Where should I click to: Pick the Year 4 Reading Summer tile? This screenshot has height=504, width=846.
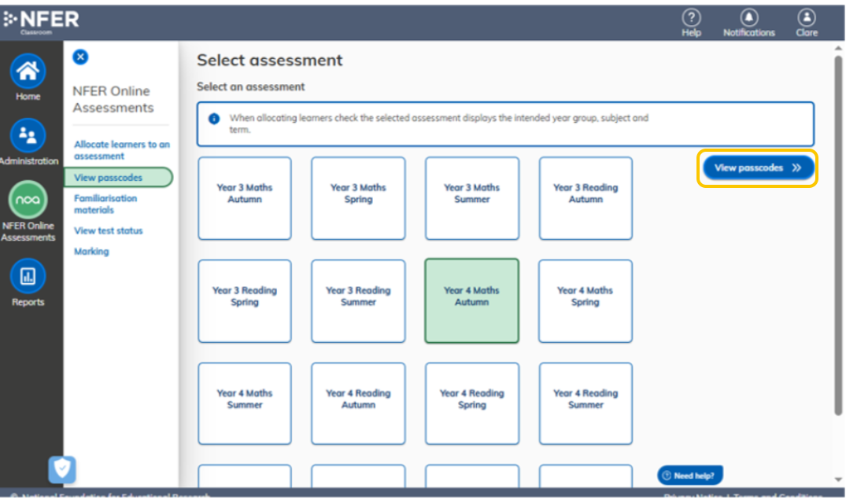[x=586, y=403]
